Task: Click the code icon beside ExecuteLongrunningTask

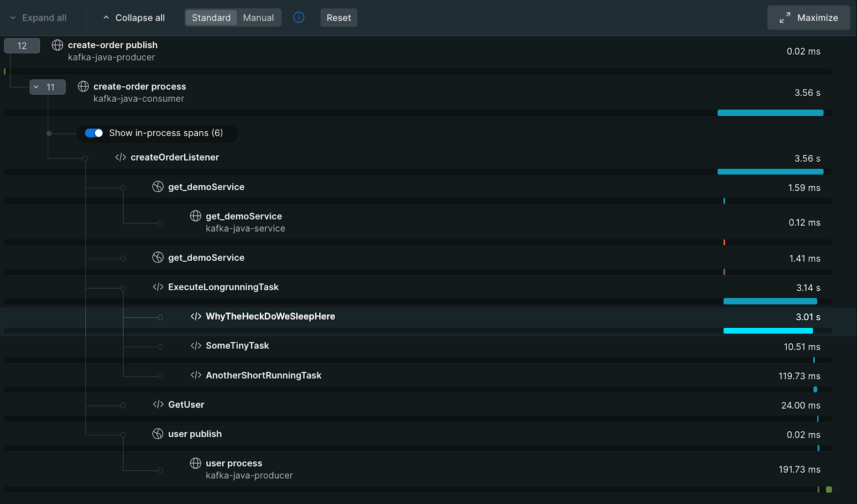Action: 158,287
